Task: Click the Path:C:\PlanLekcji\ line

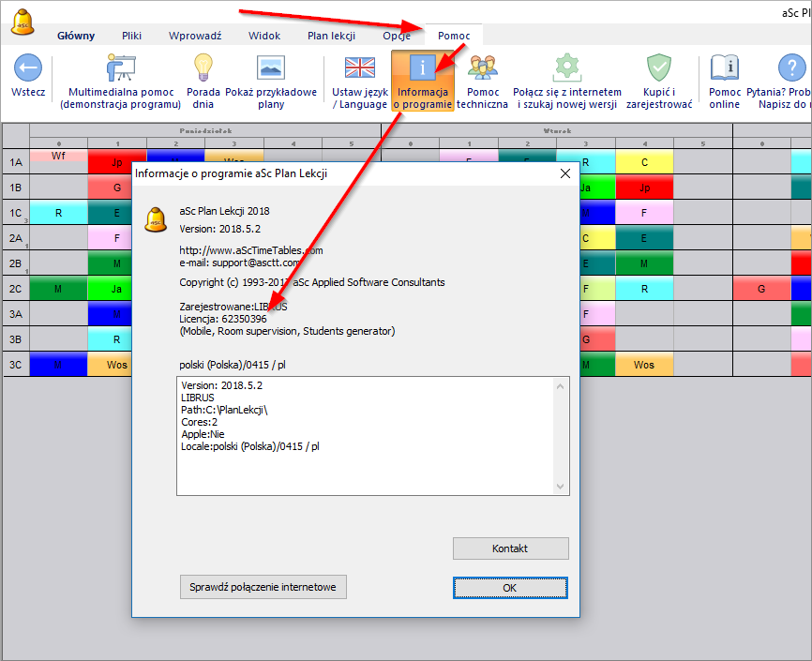Action: [x=224, y=410]
